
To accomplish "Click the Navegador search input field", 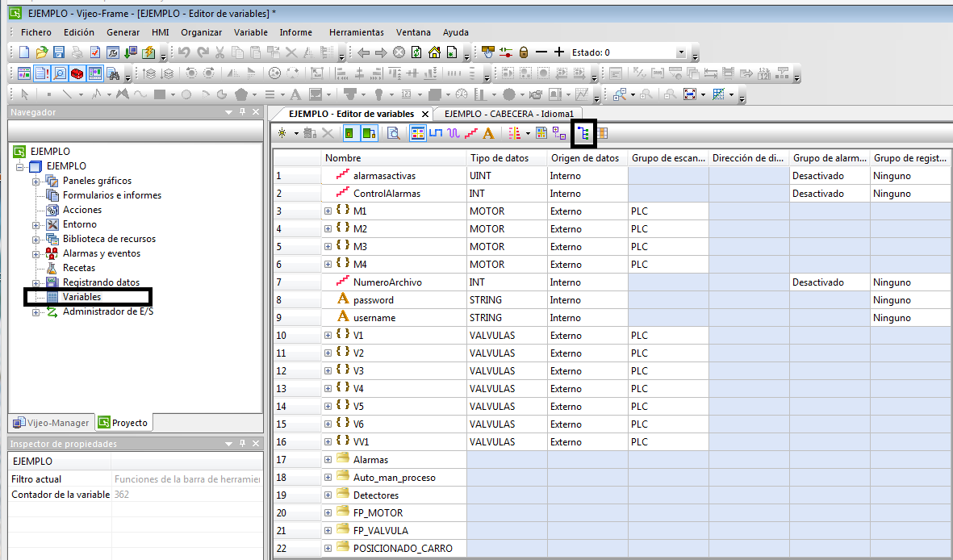I will (135, 131).
